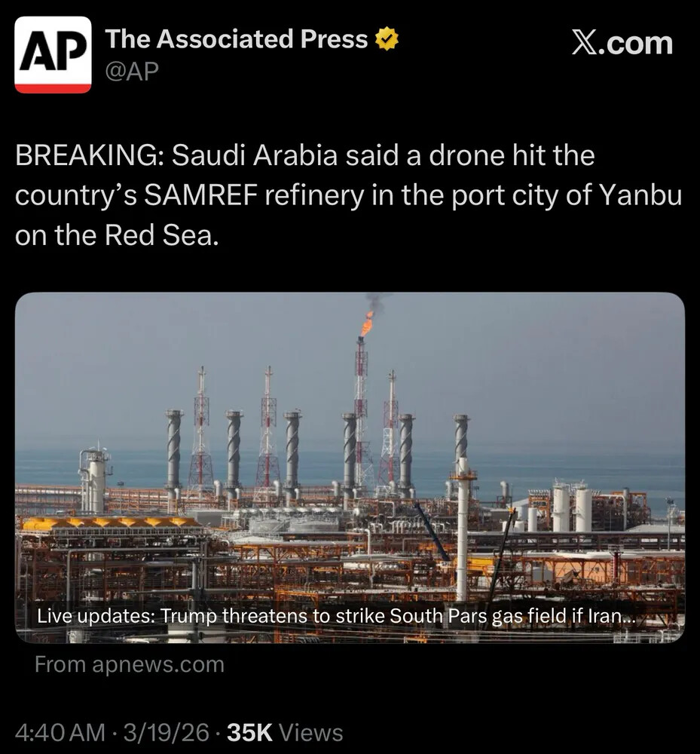Click the gold verified checkmark badge
700x754 pixels.
click(x=387, y=39)
